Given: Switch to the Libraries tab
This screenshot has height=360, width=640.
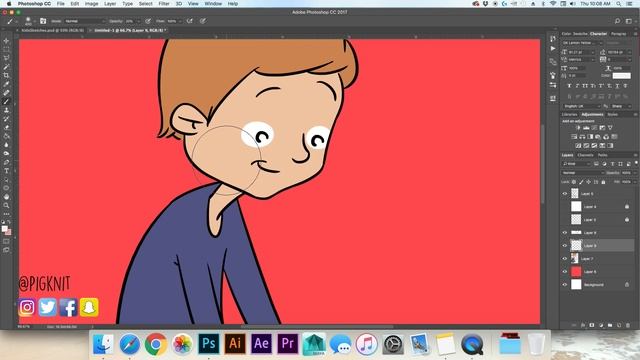Looking at the screenshot, I should point(569,115).
